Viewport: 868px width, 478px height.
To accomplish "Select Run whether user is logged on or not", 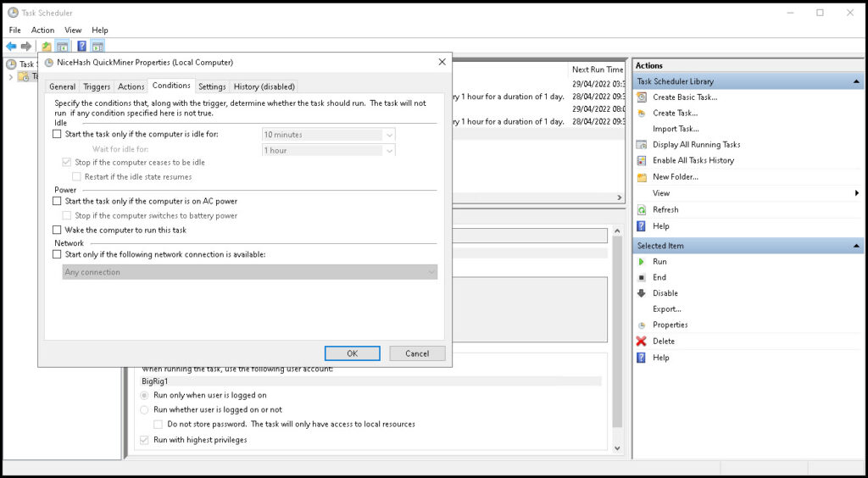I will [144, 410].
